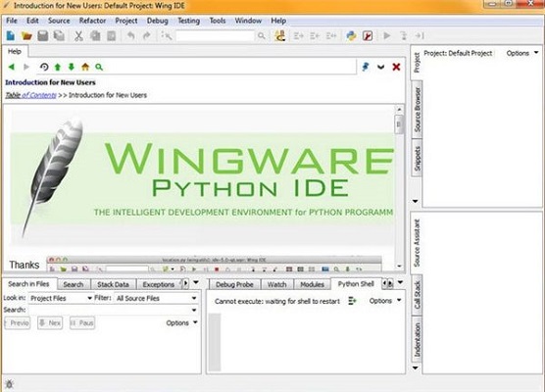Toggle the pin icon in Help viewer
The height and width of the screenshot is (392, 545).
[365, 67]
